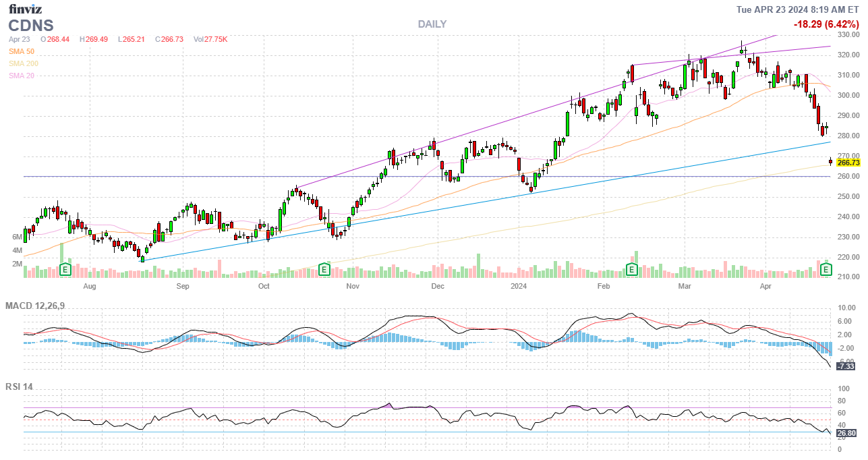Click the CDNS ticker symbol

point(31,26)
